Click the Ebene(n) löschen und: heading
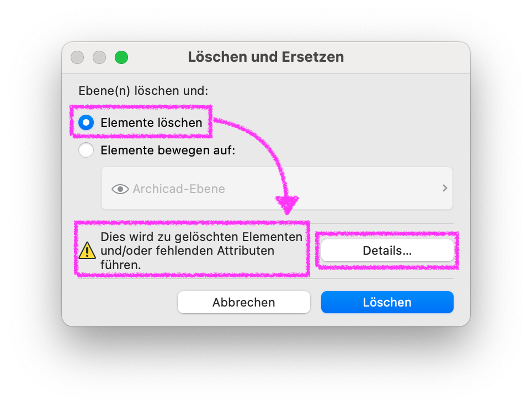This screenshot has height=408, width=532. click(x=143, y=91)
